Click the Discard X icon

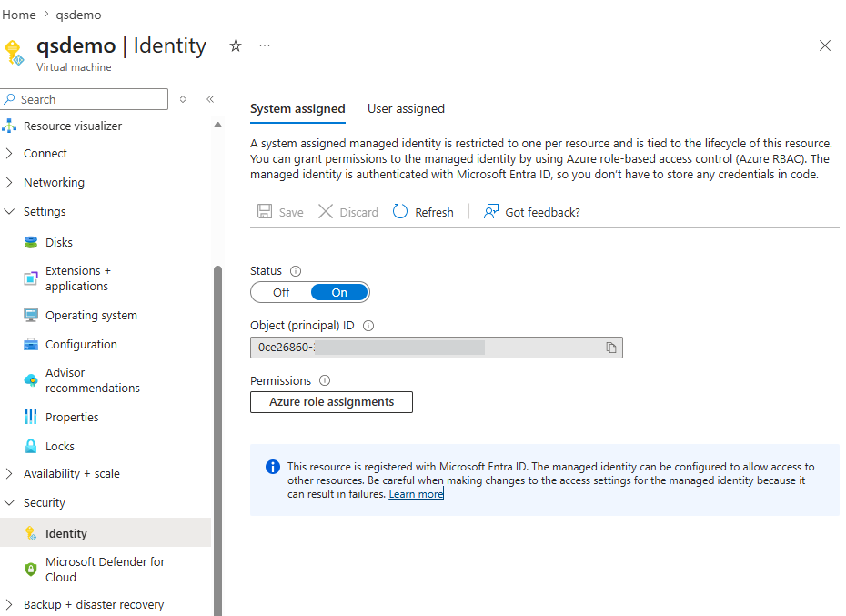(x=326, y=211)
